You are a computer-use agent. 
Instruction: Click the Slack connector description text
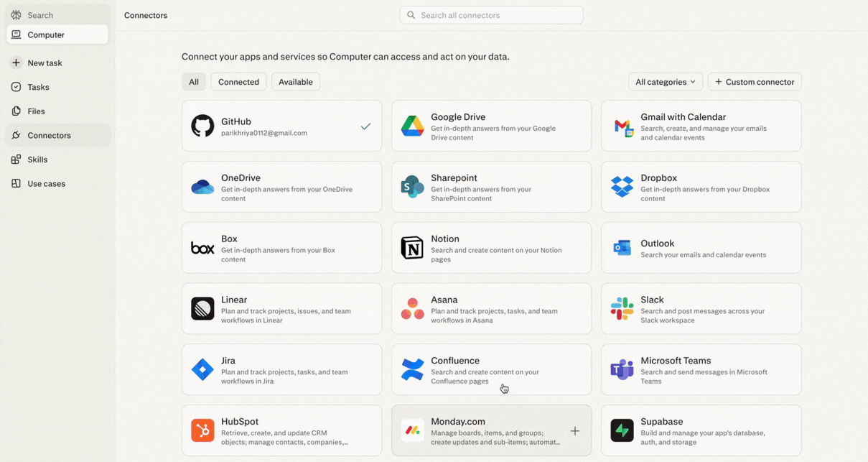[x=703, y=315]
